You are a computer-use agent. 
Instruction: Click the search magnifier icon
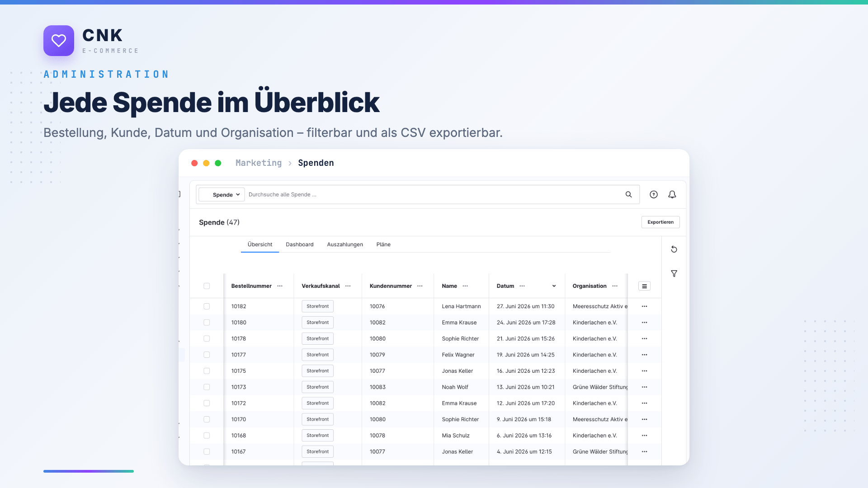point(628,194)
